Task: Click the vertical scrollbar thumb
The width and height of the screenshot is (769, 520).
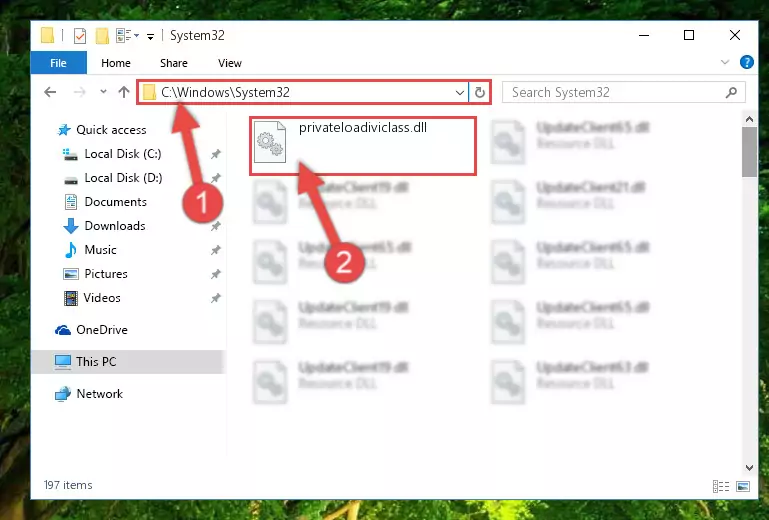Action: [x=749, y=152]
